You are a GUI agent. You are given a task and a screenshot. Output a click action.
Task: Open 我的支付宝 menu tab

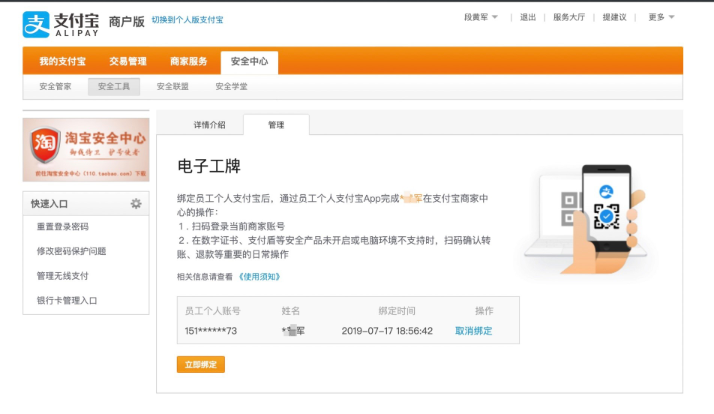[x=62, y=61]
